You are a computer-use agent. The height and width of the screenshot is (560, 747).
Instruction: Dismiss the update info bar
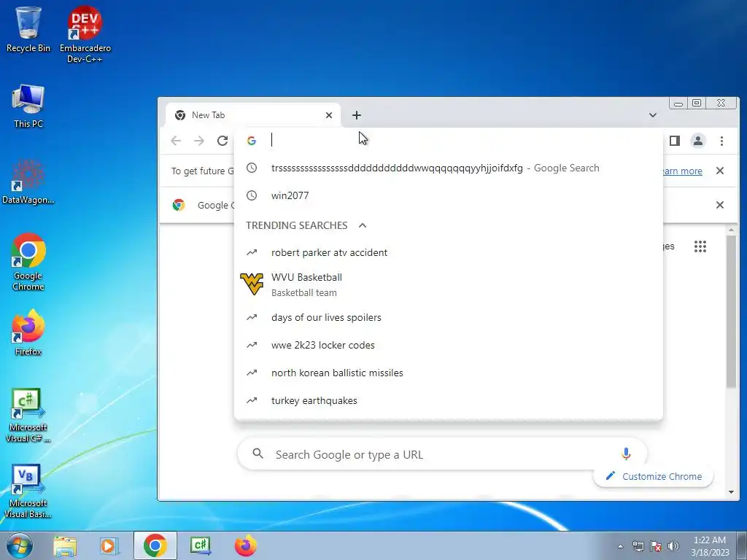click(x=720, y=171)
